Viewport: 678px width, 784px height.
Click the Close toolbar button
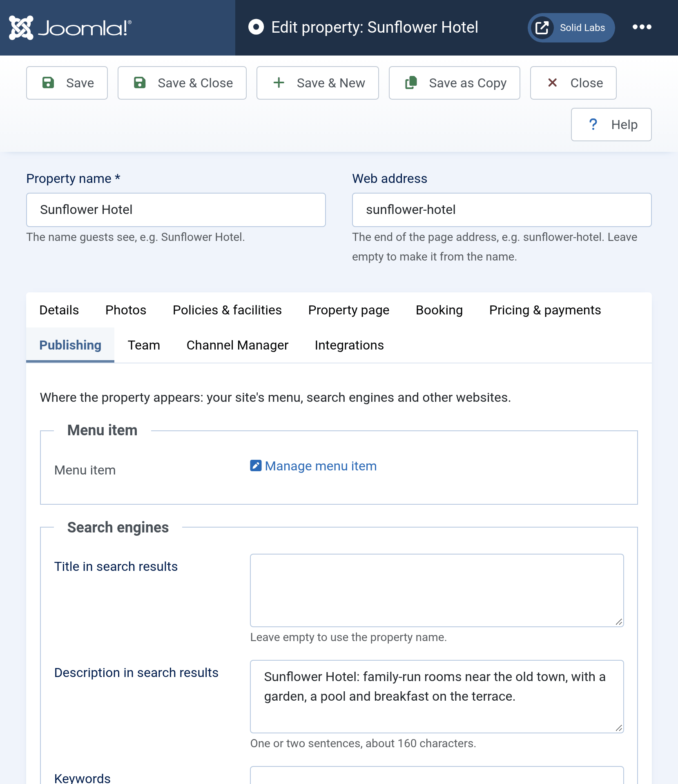573,83
